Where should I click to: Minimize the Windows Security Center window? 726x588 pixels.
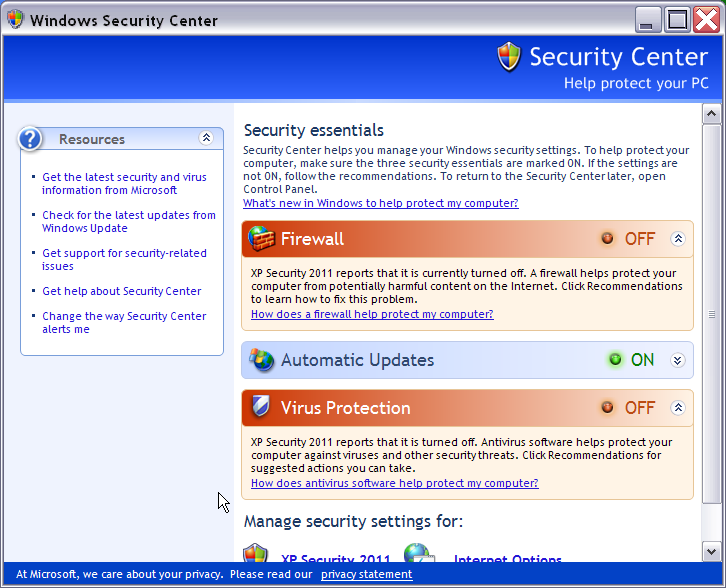648,20
